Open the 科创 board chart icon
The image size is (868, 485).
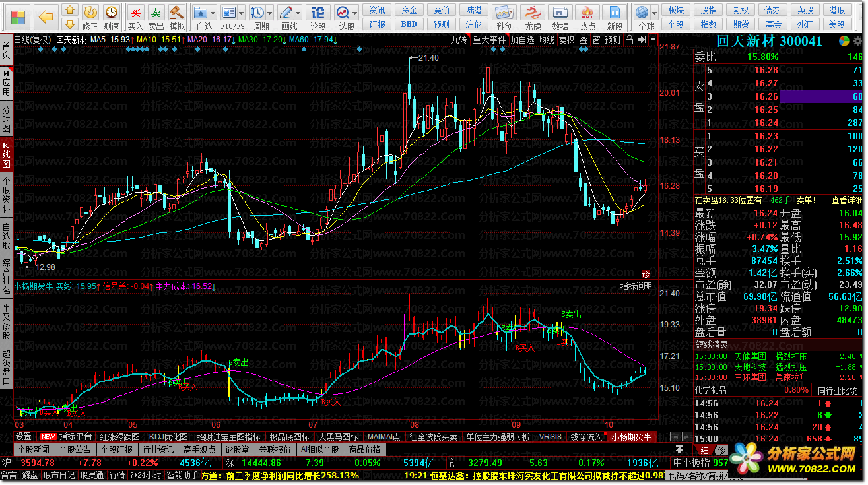[x=505, y=16]
